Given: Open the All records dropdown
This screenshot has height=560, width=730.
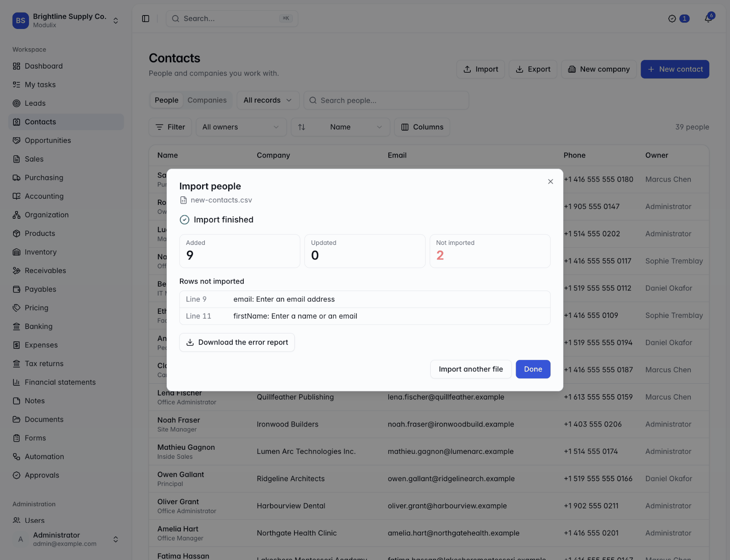Looking at the screenshot, I should pyautogui.click(x=268, y=100).
